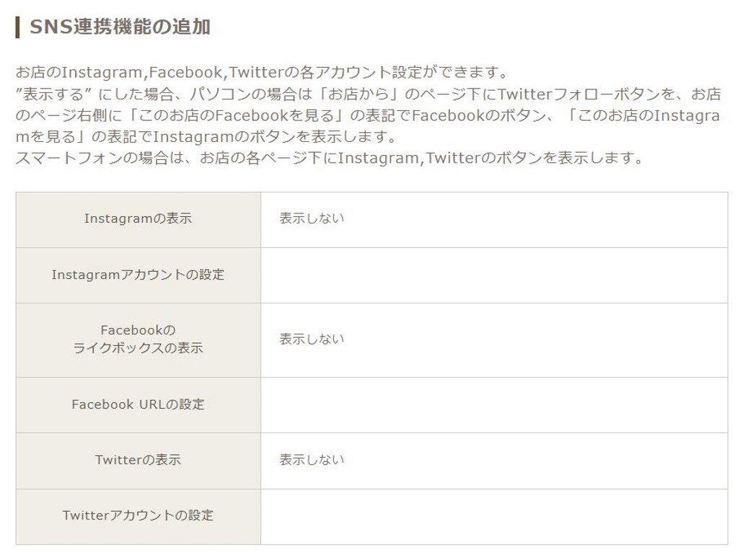
Task: Click the description line starting with ”表示する”
Action: coord(368,94)
